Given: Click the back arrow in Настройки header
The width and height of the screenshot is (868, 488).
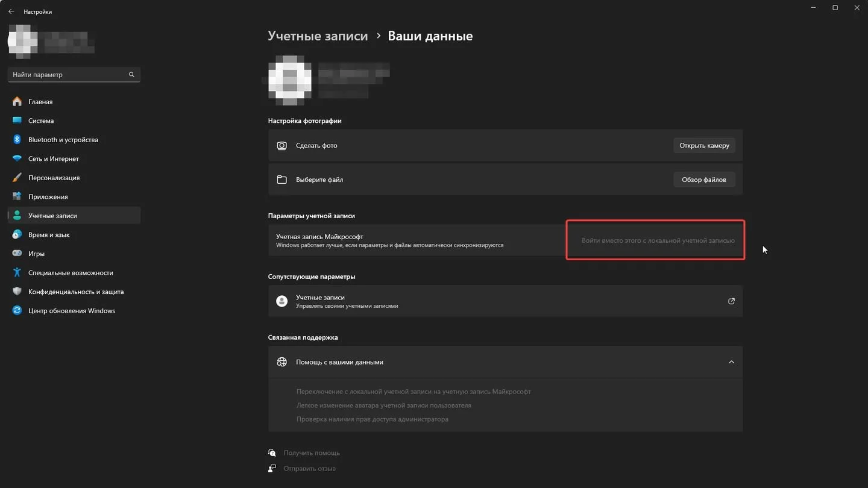Looking at the screenshot, I should point(11,11).
